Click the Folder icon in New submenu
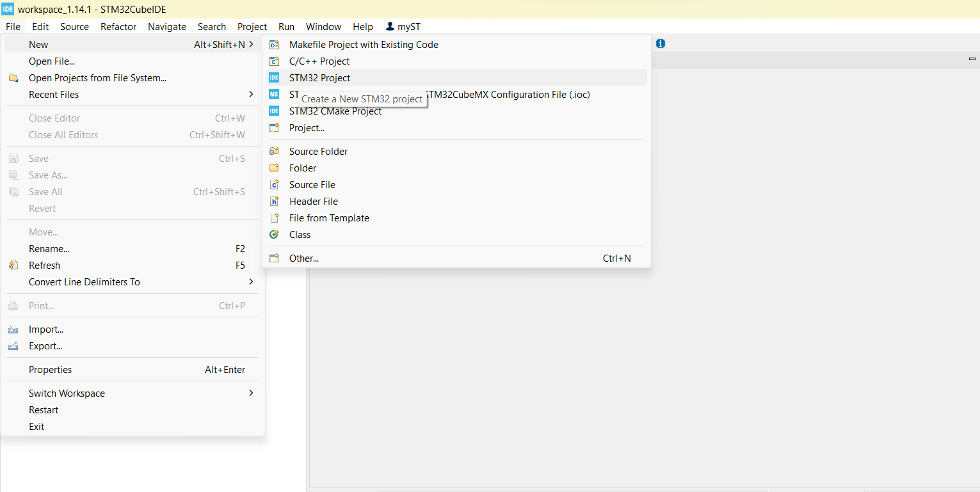This screenshot has height=492, width=980. tap(274, 168)
